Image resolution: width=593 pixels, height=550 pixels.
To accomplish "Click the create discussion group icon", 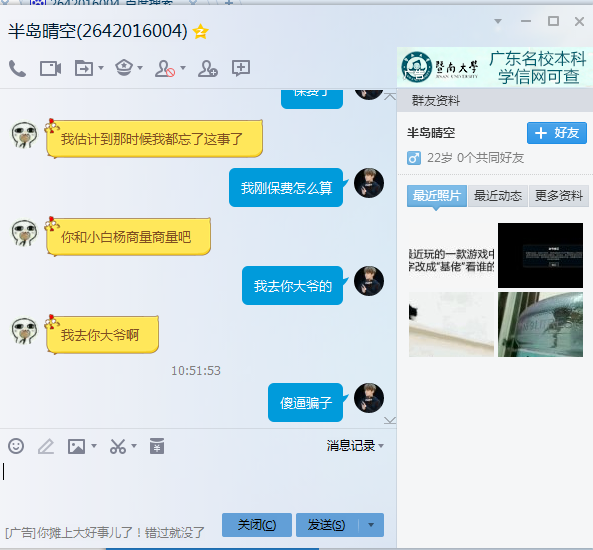I will click(241, 68).
